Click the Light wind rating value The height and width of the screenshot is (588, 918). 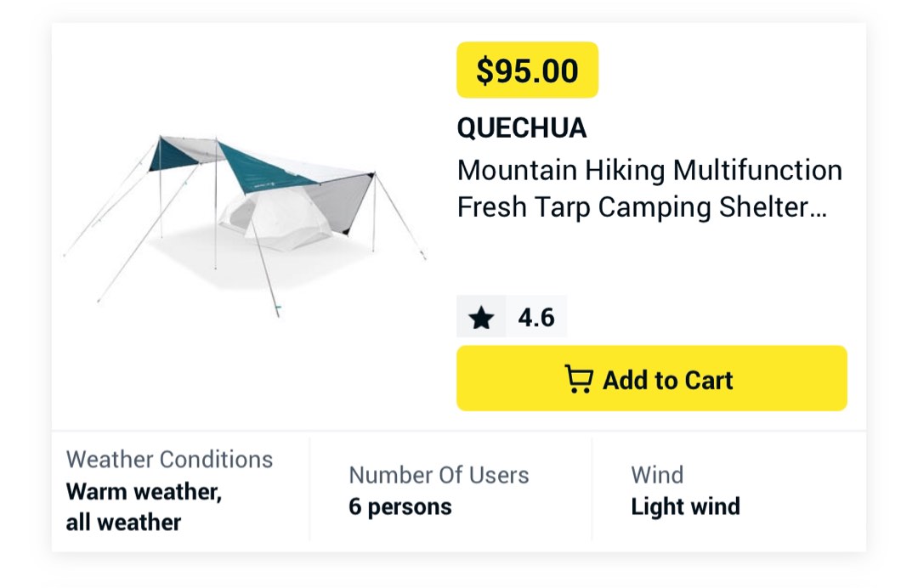[686, 506]
